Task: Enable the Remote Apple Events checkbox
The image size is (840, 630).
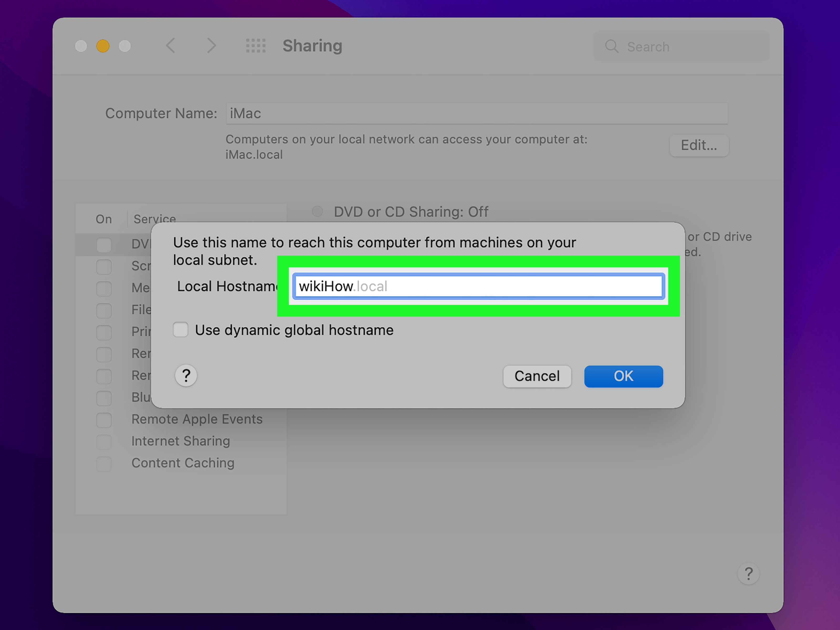Action: [x=104, y=420]
